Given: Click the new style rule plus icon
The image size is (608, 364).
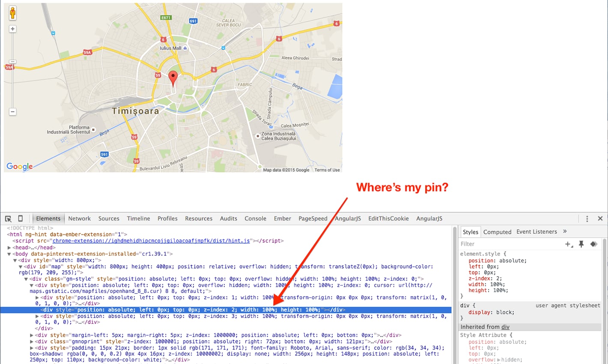Looking at the screenshot, I should (569, 244).
